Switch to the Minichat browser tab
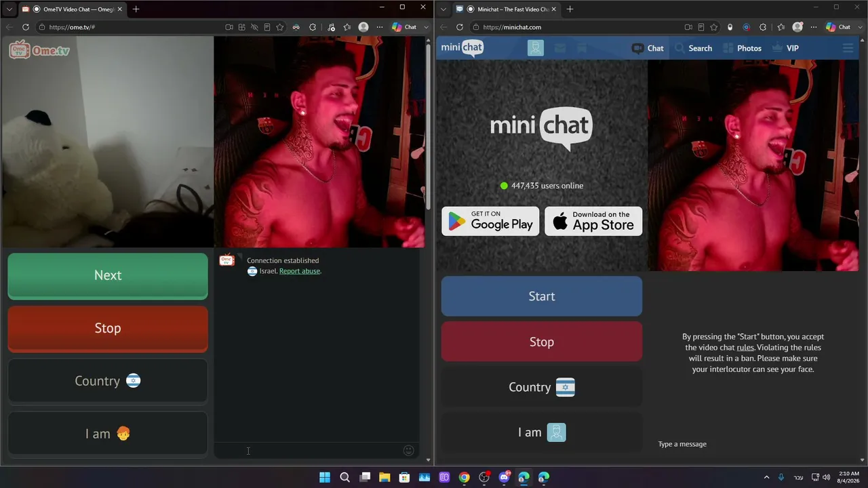This screenshot has height=488, width=868. (506, 9)
